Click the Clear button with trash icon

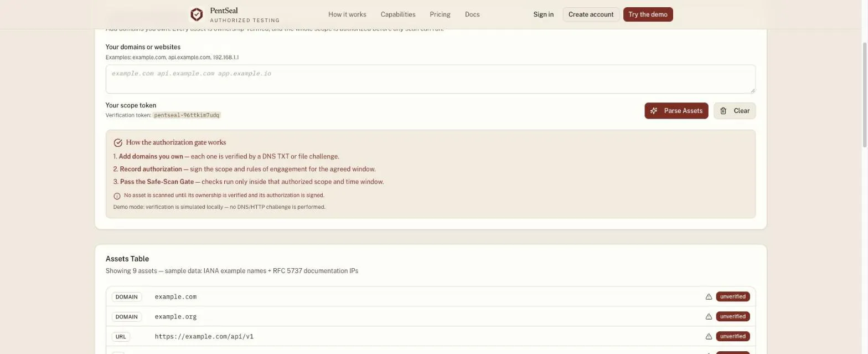(x=735, y=111)
